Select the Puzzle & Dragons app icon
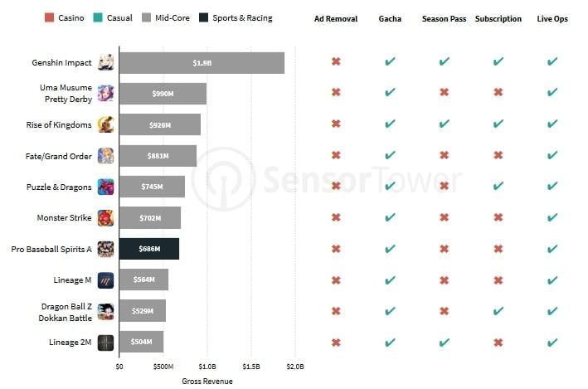This screenshot has height=389, width=588. pyautogui.click(x=106, y=187)
